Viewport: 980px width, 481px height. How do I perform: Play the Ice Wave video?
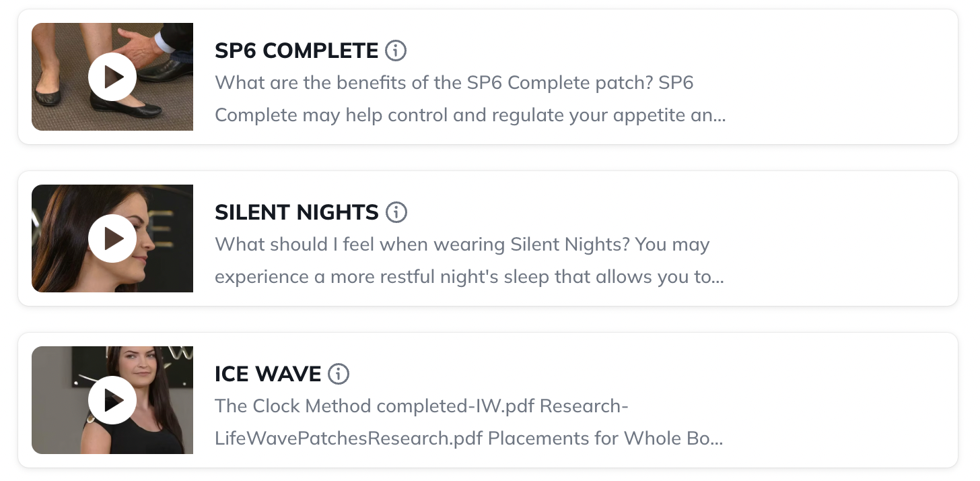click(x=112, y=400)
